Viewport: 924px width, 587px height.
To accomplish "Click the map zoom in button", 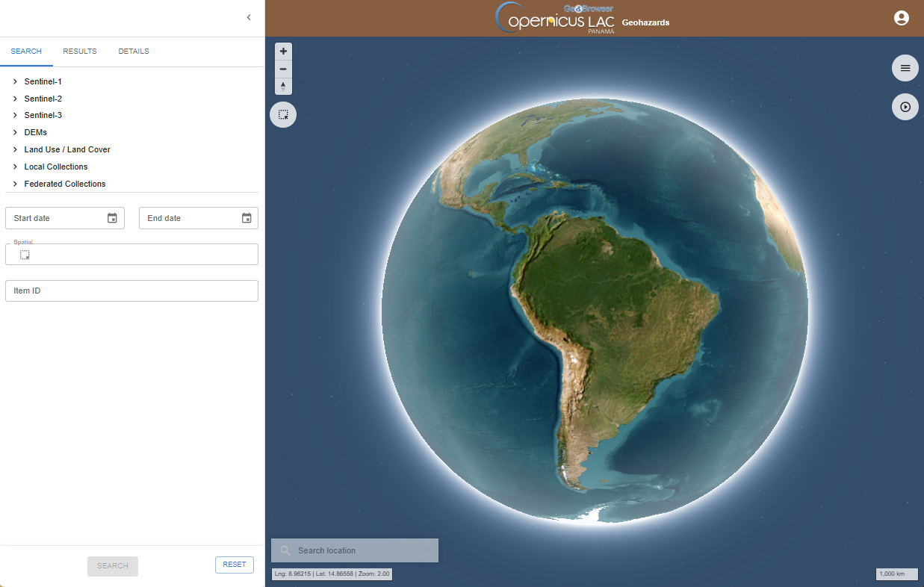I will click(283, 52).
